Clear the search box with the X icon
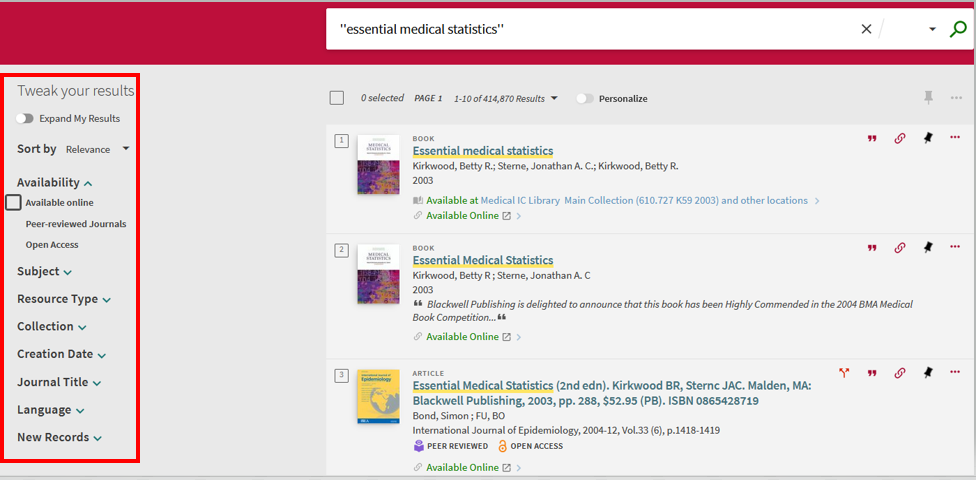This screenshot has width=976, height=480. [x=866, y=29]
